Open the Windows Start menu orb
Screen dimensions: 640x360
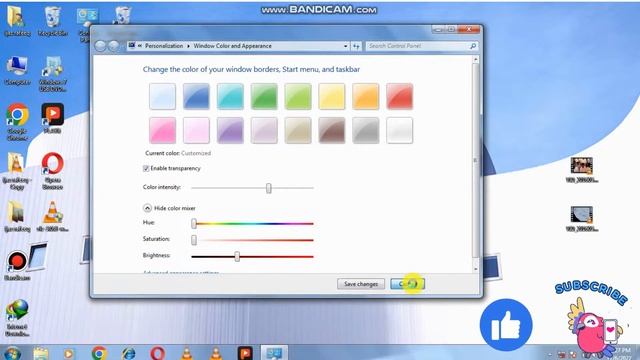click(12, 353)
